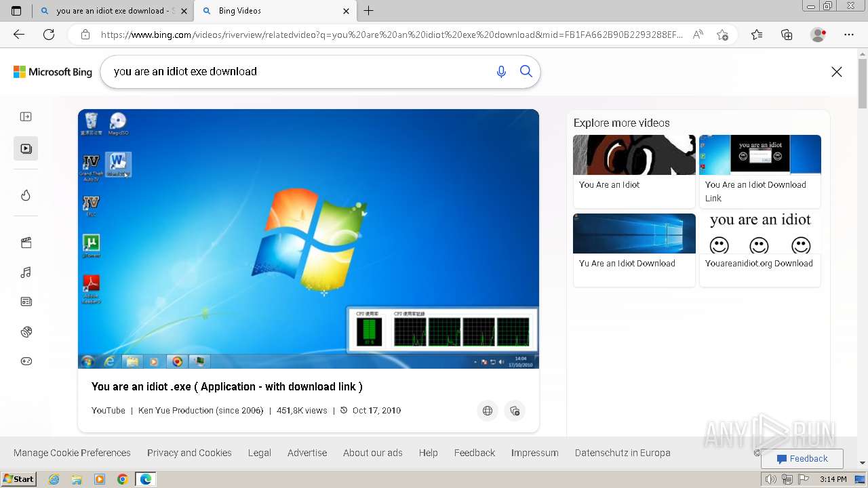Open the Windows Start menu
The image size is (868, 488).
tap(19, 479)
